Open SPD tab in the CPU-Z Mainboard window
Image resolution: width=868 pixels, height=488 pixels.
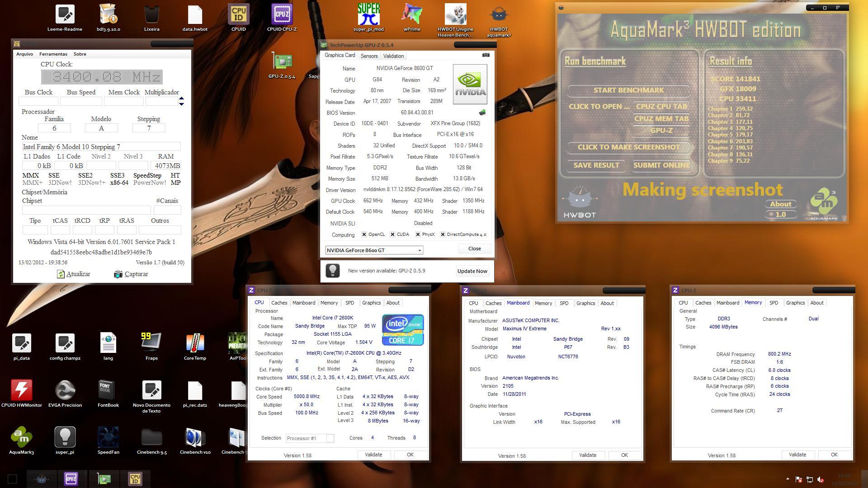[564, 303]
